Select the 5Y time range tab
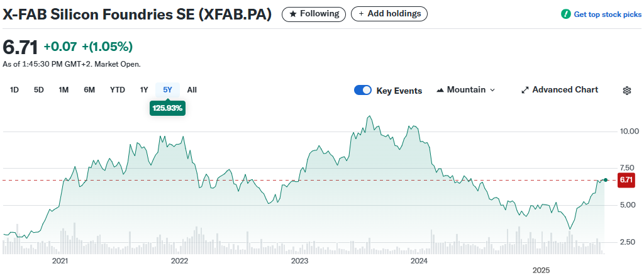644x280 pixels. 167,90
